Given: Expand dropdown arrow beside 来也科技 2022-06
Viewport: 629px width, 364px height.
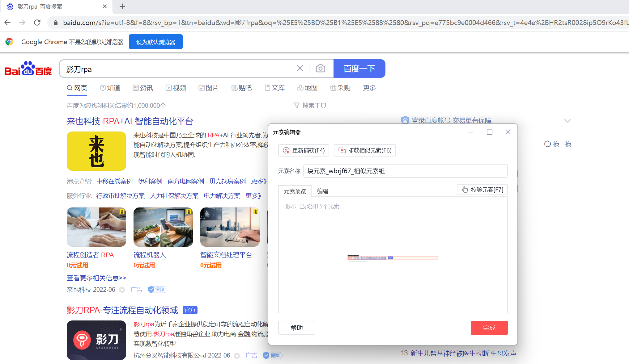Looking at the screenshot, I should [x=122, y=290].
